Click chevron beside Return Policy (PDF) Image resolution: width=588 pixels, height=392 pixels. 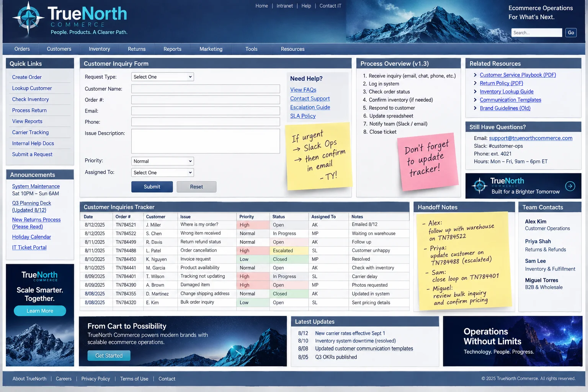(x=475, y=83)
